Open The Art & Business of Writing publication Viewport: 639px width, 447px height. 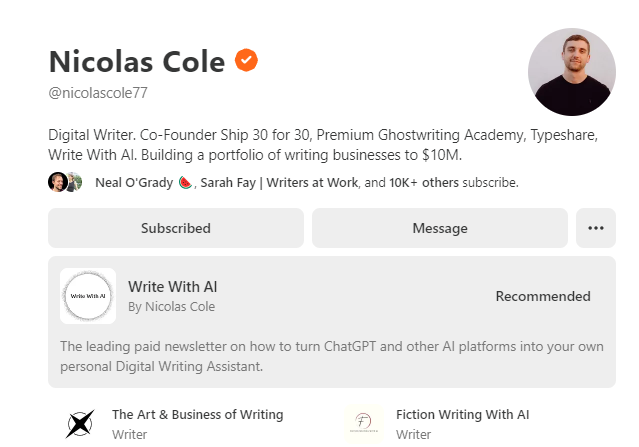click(x=198, y=414)
